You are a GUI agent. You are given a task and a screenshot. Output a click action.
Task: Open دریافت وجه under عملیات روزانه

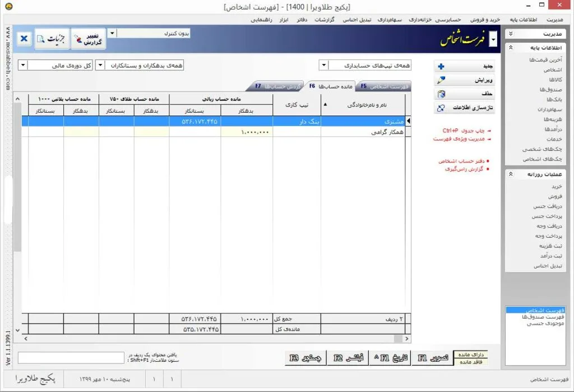click(x=549, y=226)
